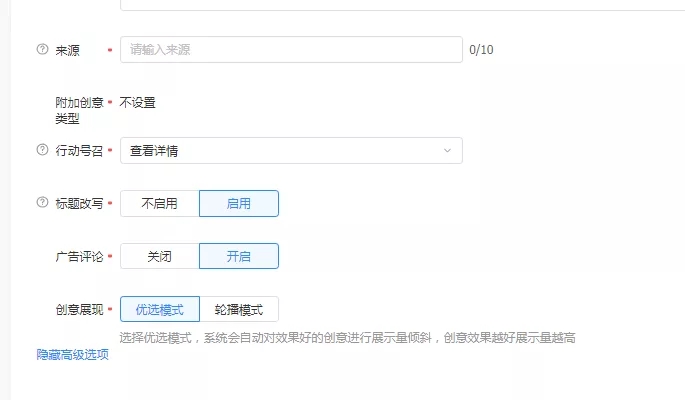Focus the 请输入来源 text field
This screenshot has width=685, height=400.
click(290, 49)
